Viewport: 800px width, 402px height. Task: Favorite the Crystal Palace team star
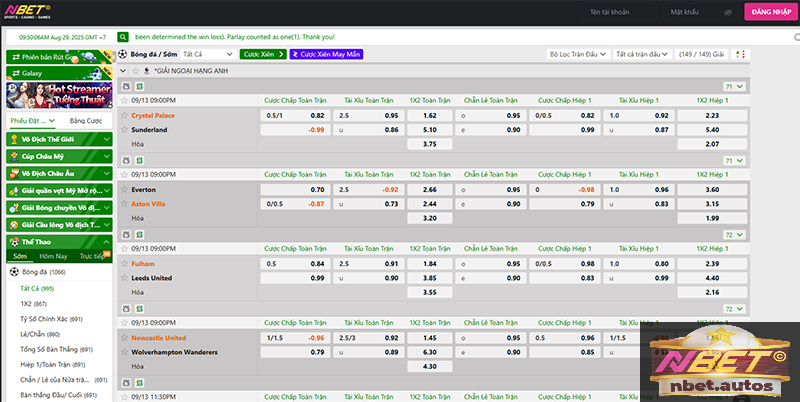(124, 115)
